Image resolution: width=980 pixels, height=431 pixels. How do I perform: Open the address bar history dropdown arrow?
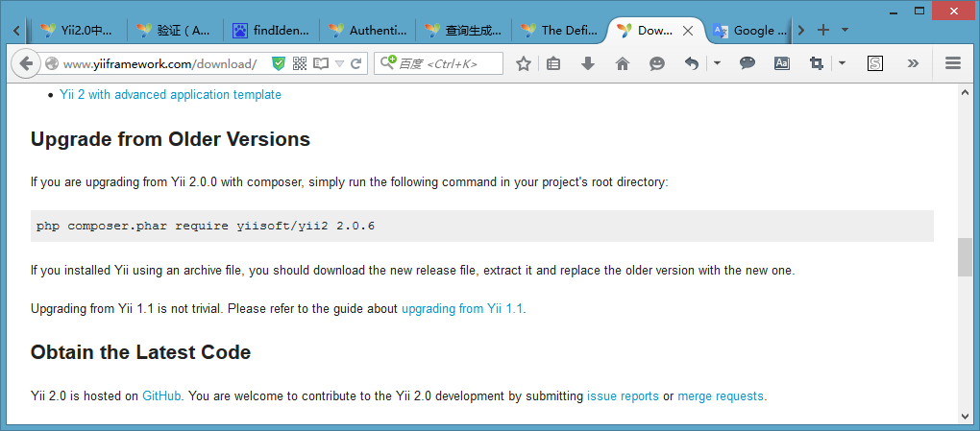click(x=339, y=63)
